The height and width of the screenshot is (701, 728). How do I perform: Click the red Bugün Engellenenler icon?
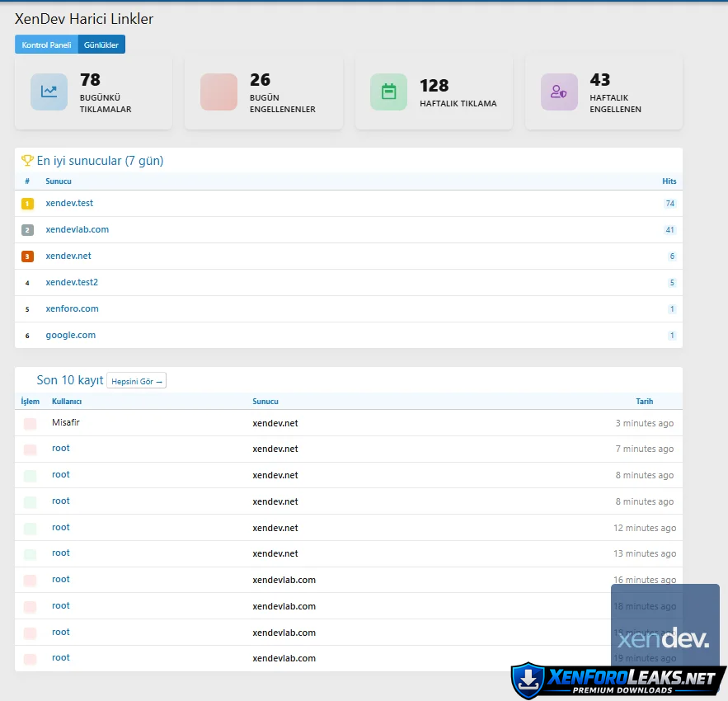(218, 92)
